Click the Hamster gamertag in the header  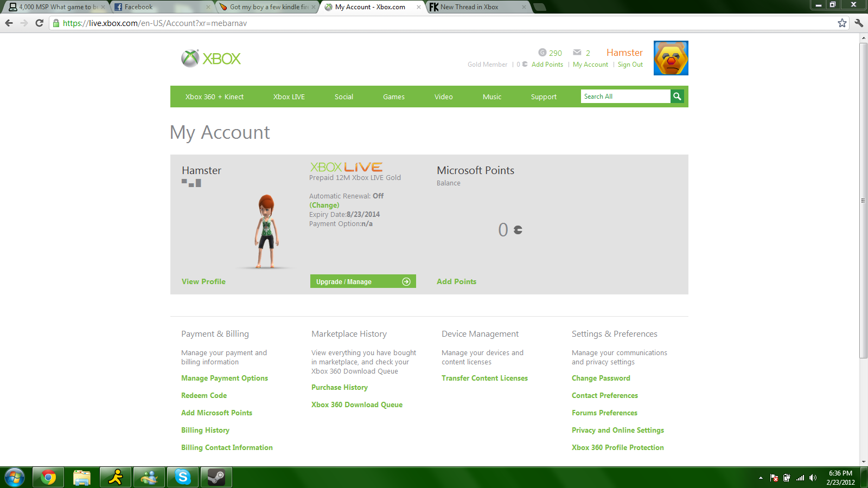point(624,53)
